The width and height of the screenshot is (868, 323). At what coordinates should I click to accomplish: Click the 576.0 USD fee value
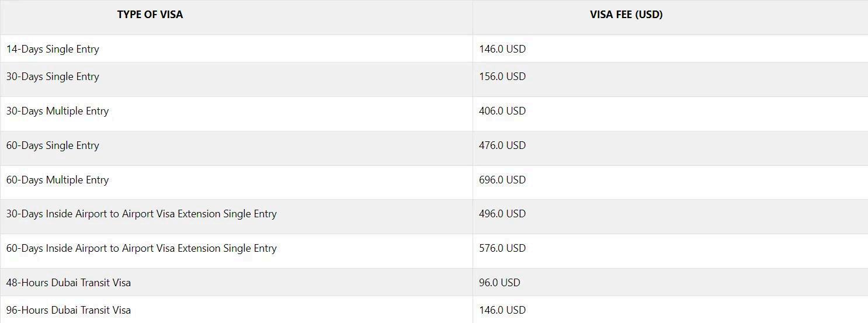pyautogui.click(x=502, y=248)
